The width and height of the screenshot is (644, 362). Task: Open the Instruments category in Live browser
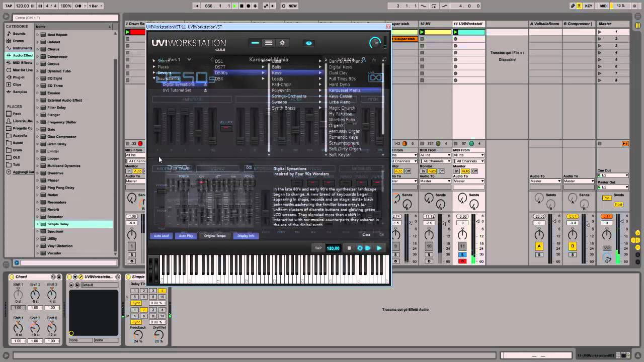pyautogui.click(x=19, y=48)
